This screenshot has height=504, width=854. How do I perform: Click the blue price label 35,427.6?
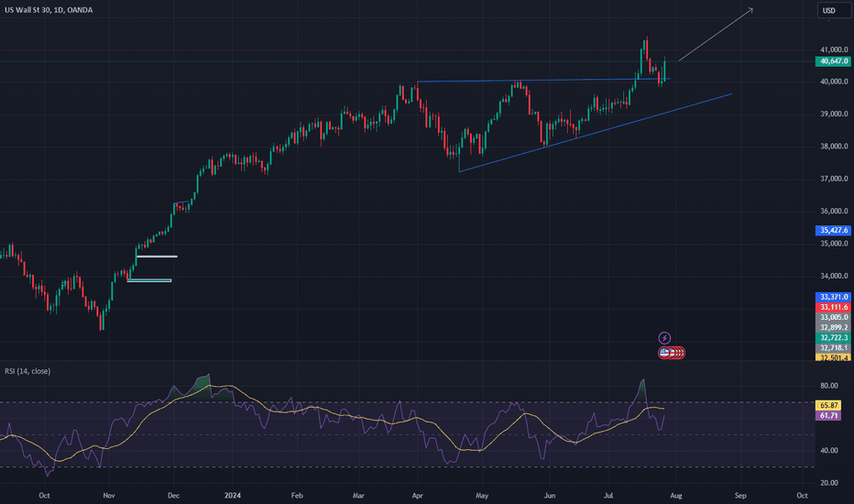pos(833,231)
